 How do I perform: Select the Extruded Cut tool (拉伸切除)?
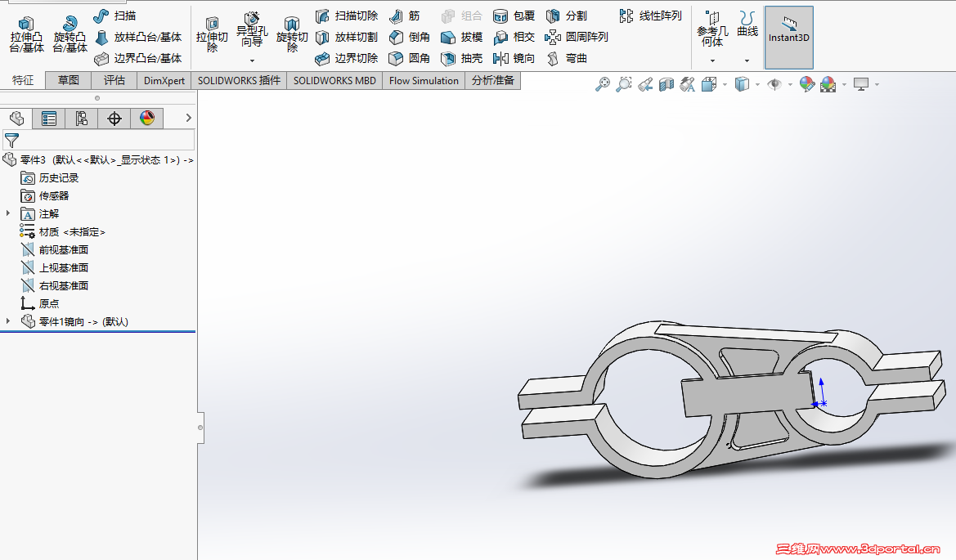click(212, 34)
